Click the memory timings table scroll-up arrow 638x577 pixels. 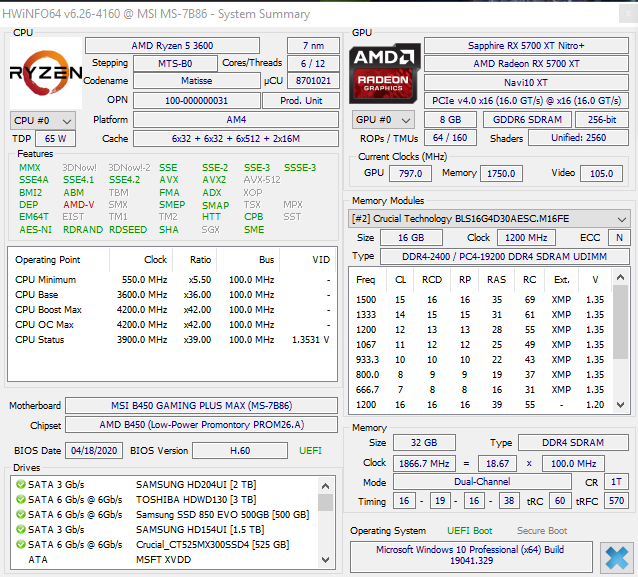[620, 278]
